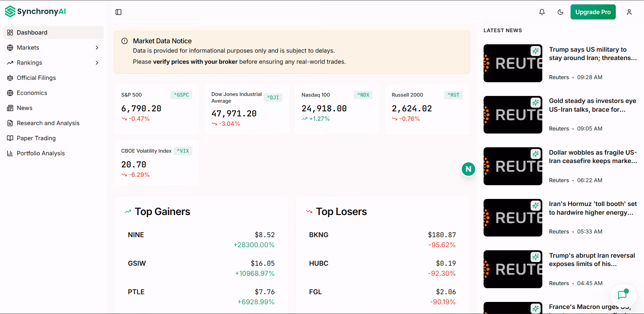Click the Official Filings scales icon
Image resolution: width=644 pixels, height=314 pixels.
pos(10,78)
